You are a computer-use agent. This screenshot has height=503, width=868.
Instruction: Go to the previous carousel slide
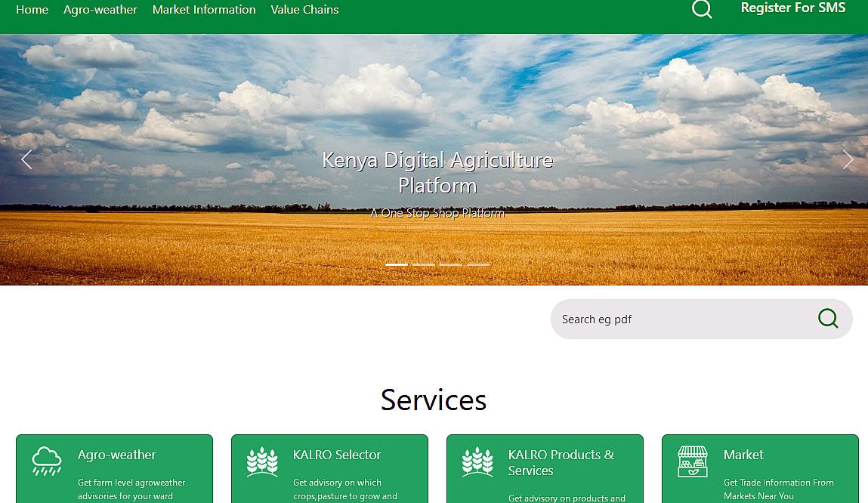pos(26,159)
